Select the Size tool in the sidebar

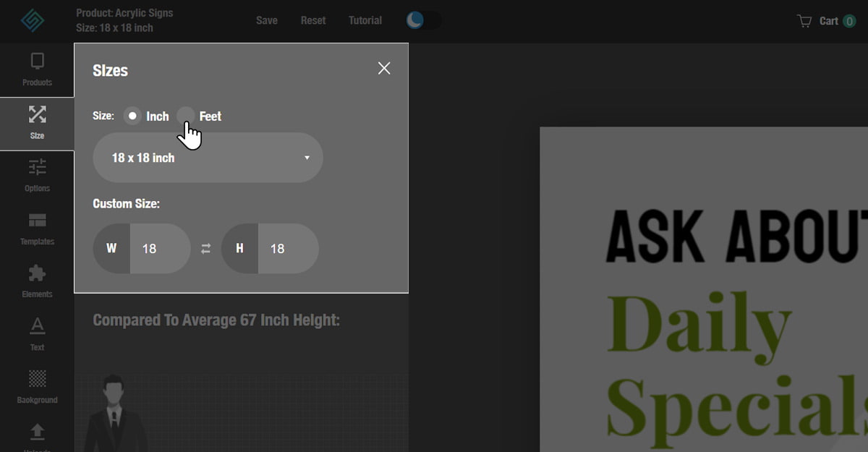tap(37, 123)
